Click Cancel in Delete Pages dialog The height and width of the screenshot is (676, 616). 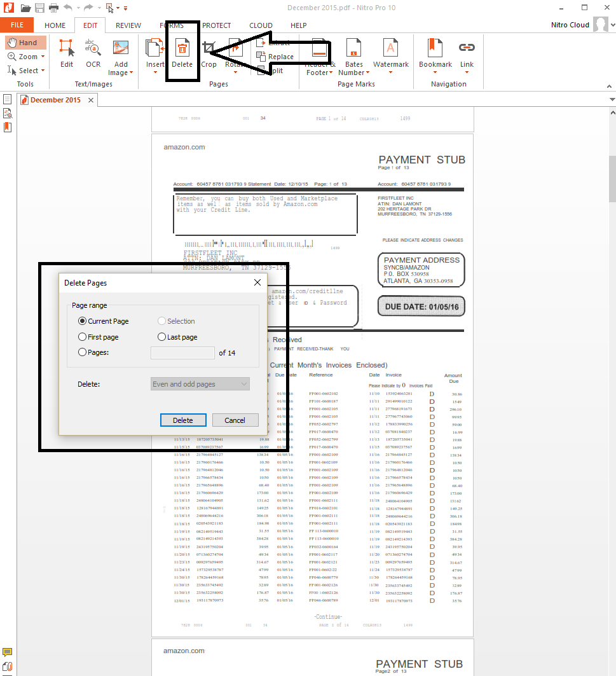click(235, 420)
